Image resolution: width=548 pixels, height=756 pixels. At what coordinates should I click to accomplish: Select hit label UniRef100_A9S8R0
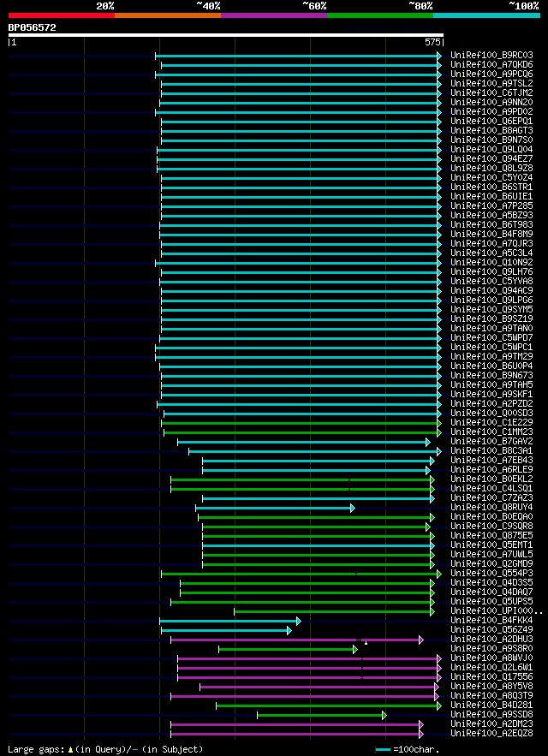(x=491, y=648)
